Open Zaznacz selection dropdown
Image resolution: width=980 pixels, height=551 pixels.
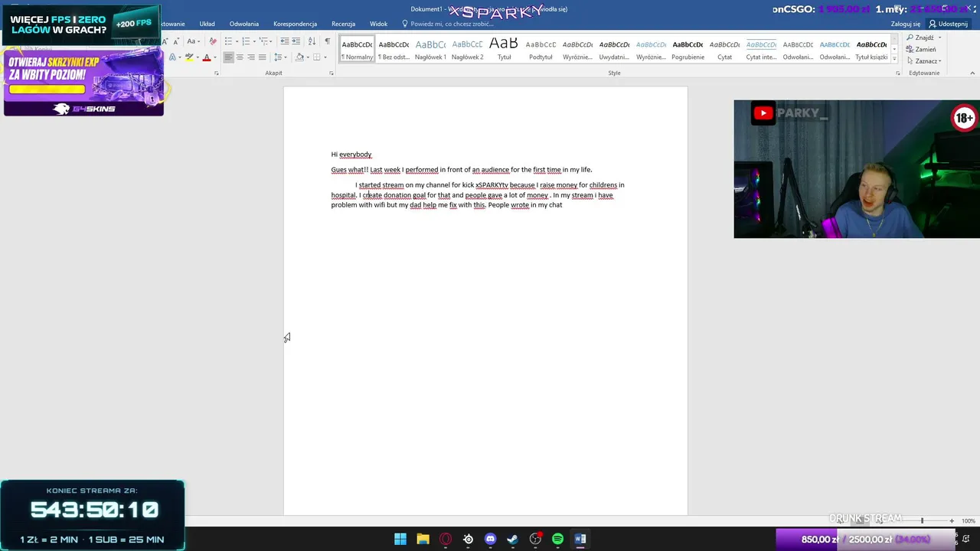(x=925, y=61)
